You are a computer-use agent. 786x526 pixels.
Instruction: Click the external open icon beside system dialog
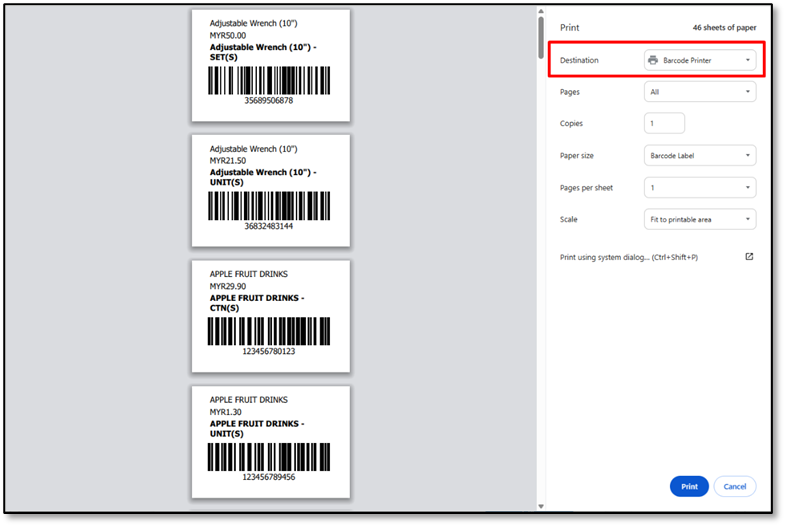749,257
